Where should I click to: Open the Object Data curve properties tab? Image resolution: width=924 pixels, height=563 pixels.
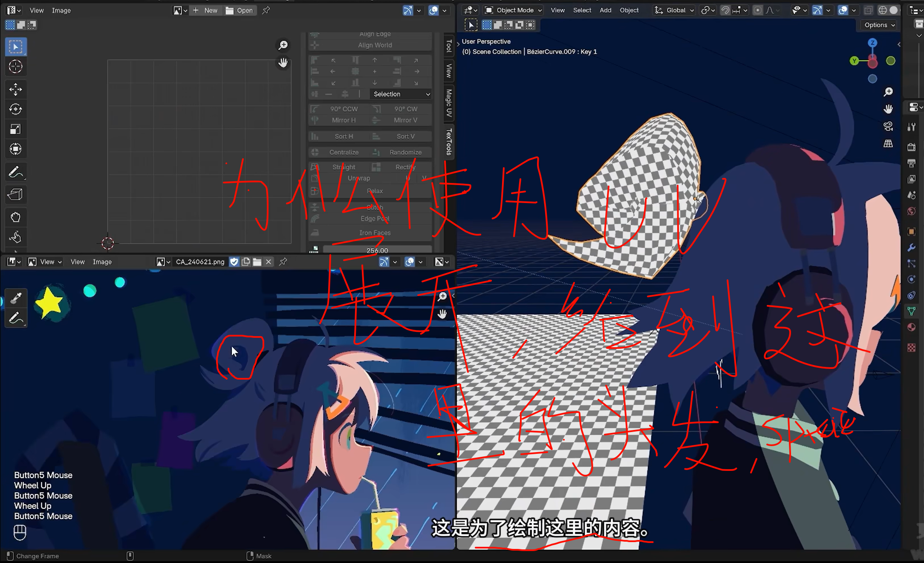pyautogui.click(x=912, y=311)
